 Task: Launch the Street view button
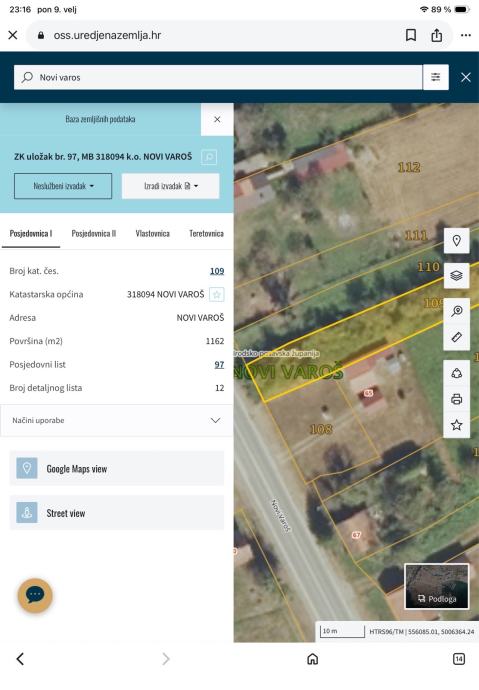[117, 513]
